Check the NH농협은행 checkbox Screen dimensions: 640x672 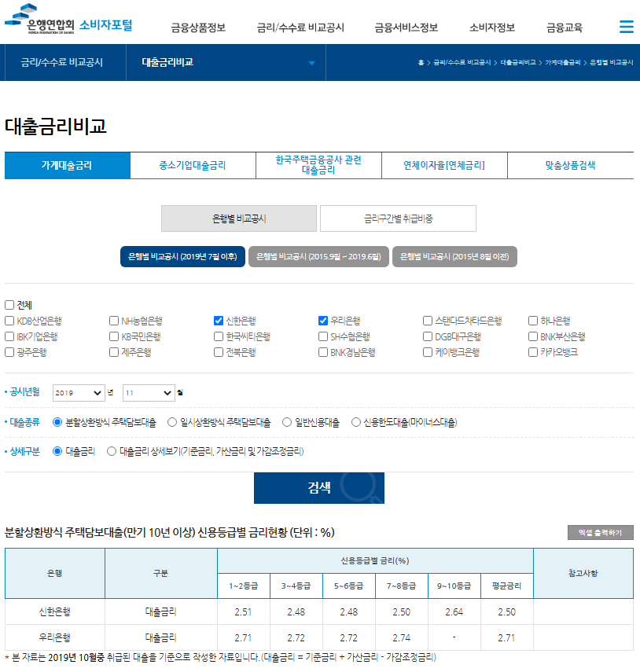114,321
